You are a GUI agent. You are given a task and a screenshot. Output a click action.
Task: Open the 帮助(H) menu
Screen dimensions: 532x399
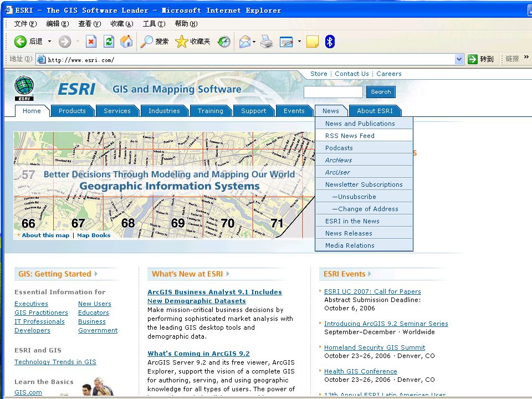coord(186,24)
